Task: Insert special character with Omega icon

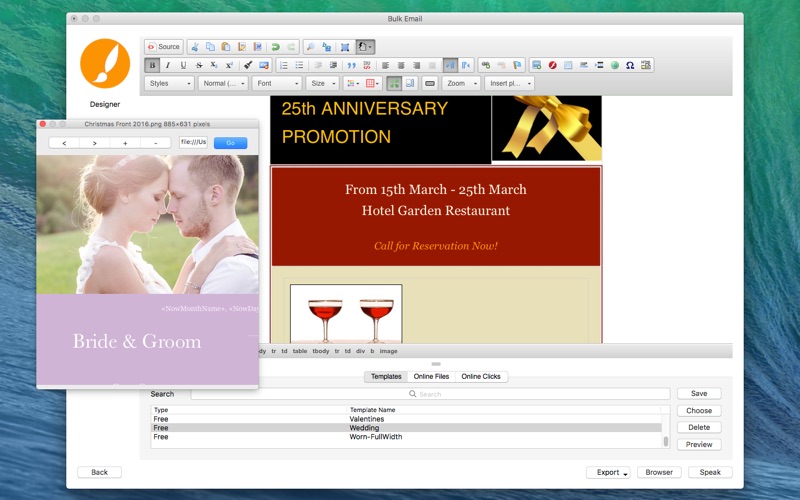Action: [630, 65]
